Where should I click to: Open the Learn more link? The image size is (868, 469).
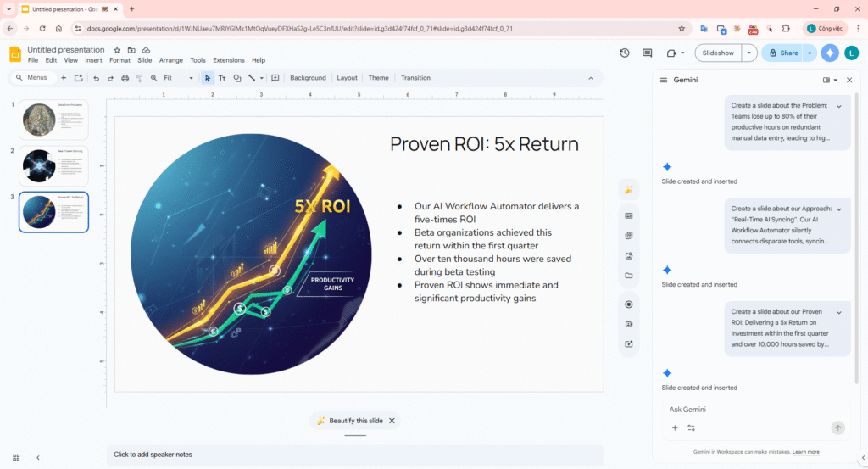(806, 452)
